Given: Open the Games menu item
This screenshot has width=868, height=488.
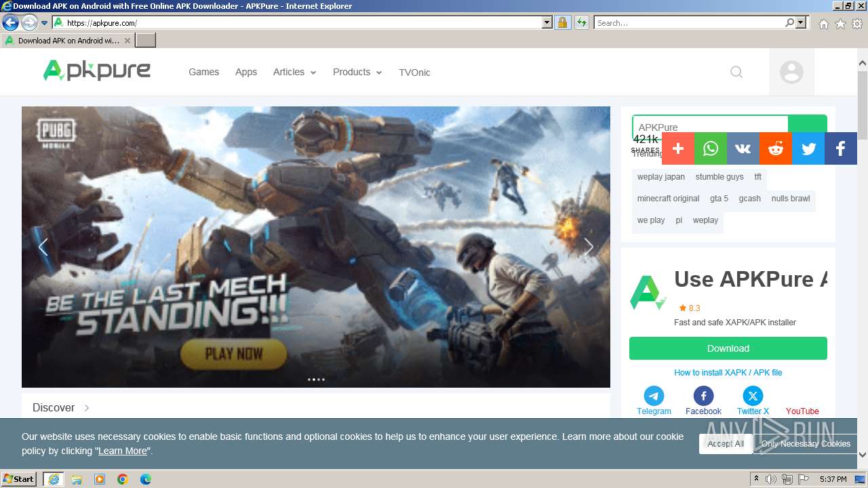Looking at the screenshot, I should (x=203, y=72).
